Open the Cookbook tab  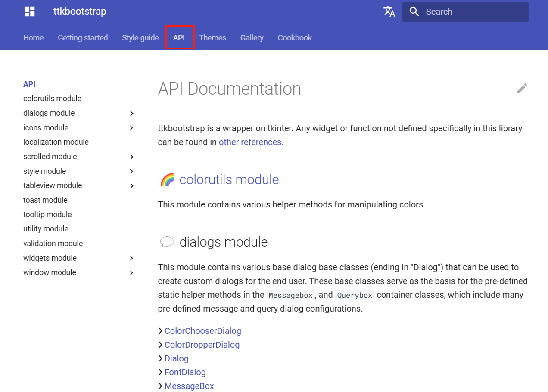295,38
